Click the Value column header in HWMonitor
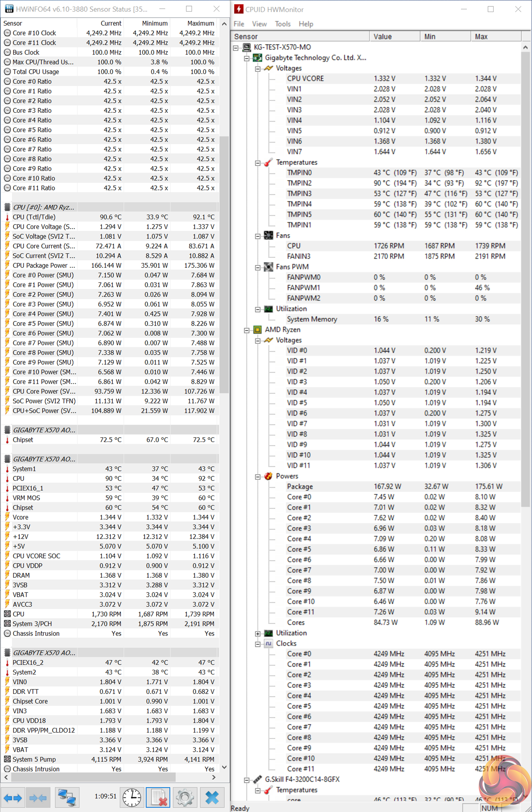 point(395,36)
